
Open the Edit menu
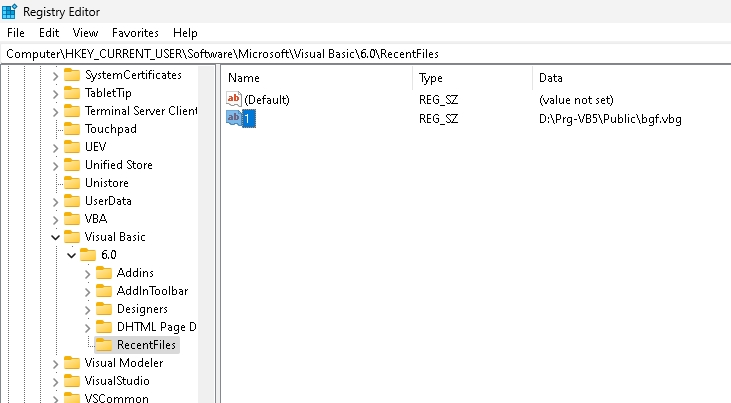coord(49,33)
